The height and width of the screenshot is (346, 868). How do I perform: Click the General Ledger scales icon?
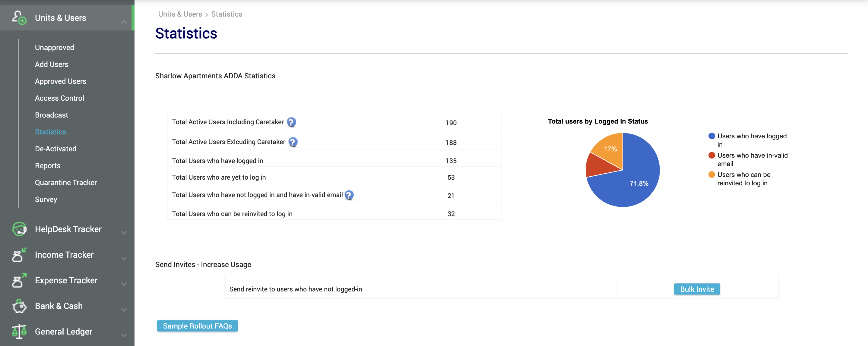pos(19,332)
